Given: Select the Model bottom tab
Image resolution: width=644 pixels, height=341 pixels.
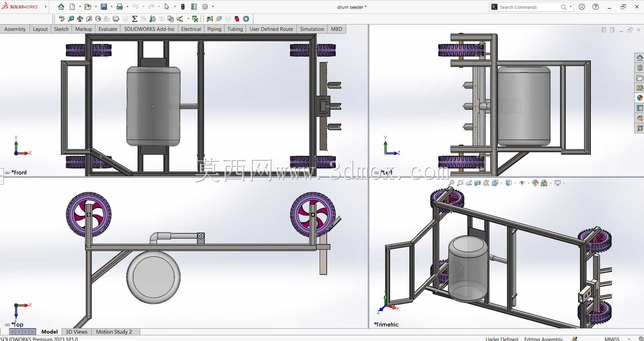Looking at the screenshot, I should pyautogui.click(x=49, y=332).
